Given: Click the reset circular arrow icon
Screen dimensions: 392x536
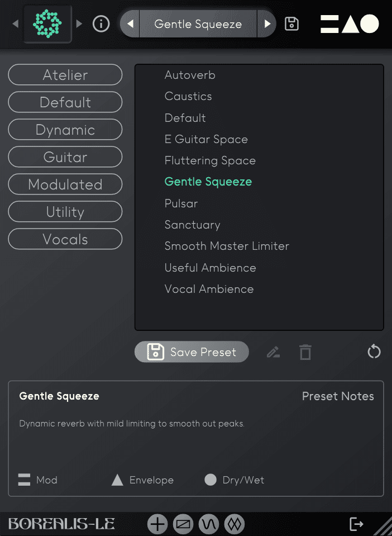Looking at the screenshot, I should click(x=374, y=352).
